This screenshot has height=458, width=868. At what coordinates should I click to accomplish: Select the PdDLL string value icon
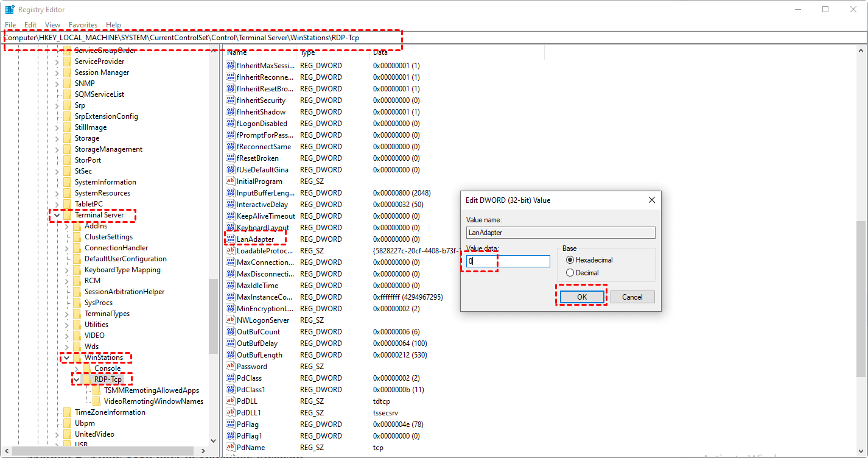click(x=231, y=401)
